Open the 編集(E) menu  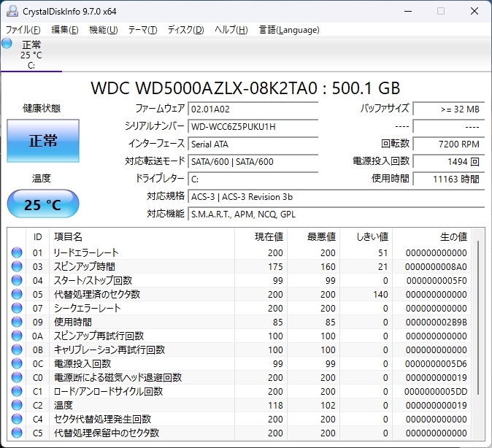click(x=65, y=30)
